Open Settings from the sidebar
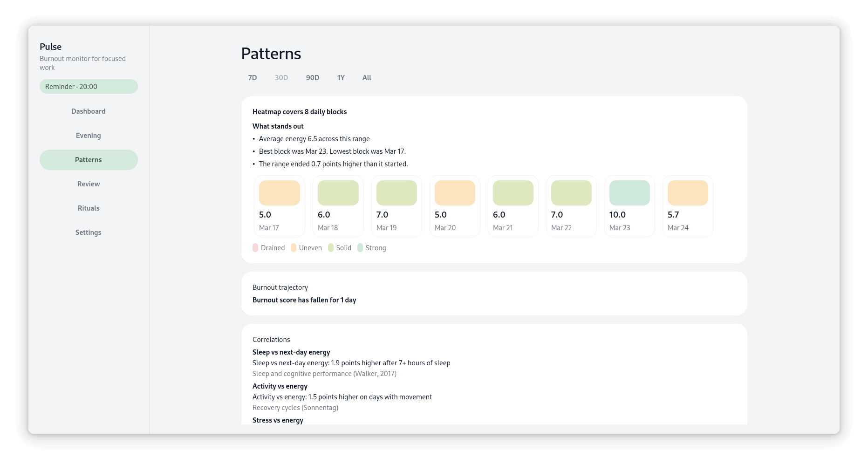Viewport: 868px width, 465px height. (x=88, y=232)
